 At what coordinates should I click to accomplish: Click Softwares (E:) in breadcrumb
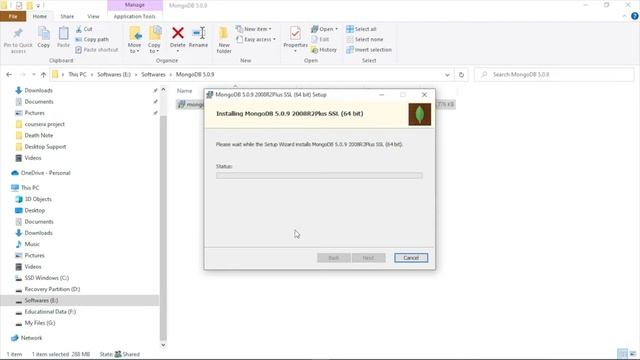114,75
